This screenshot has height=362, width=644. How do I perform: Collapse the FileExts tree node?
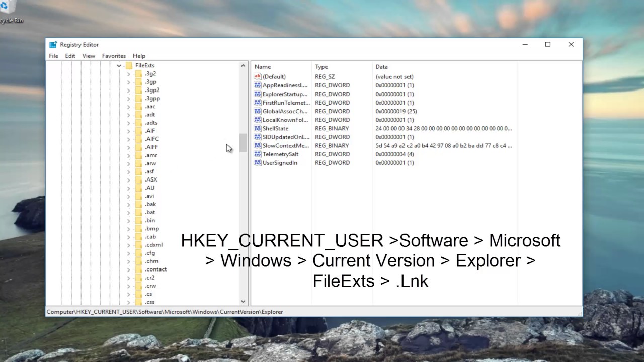coord(119,66)
